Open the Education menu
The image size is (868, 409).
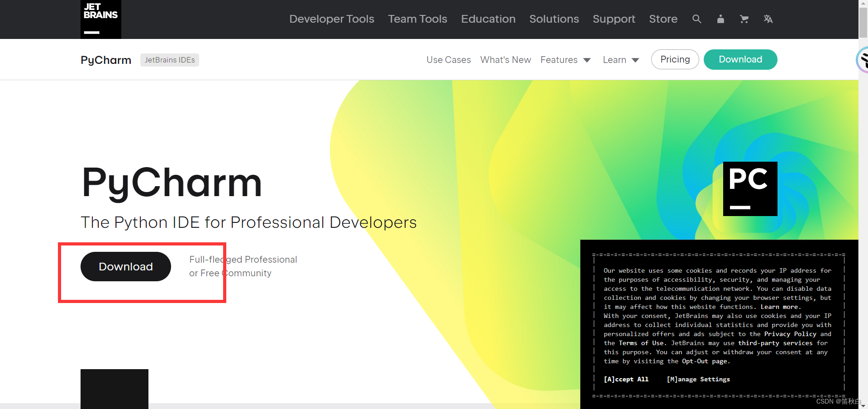coord(488,19)
